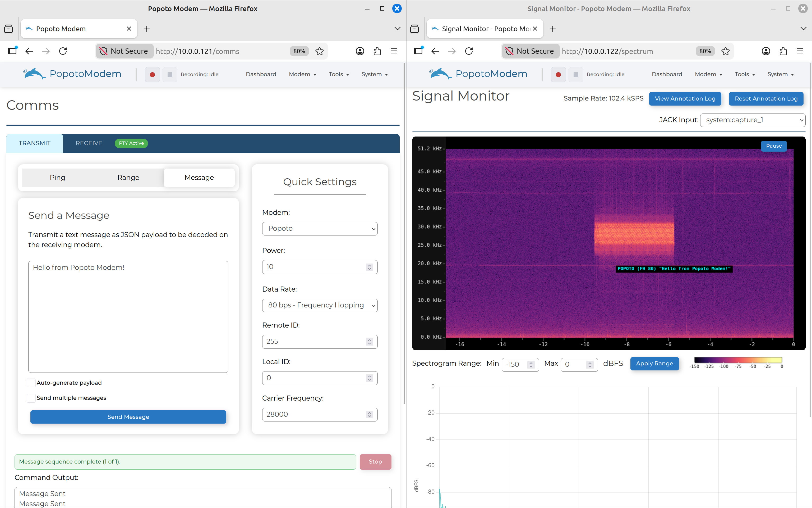Screen dimensions: 812x508
Task: Switch to the TRANSMIT tab
Action: (35, 143)
